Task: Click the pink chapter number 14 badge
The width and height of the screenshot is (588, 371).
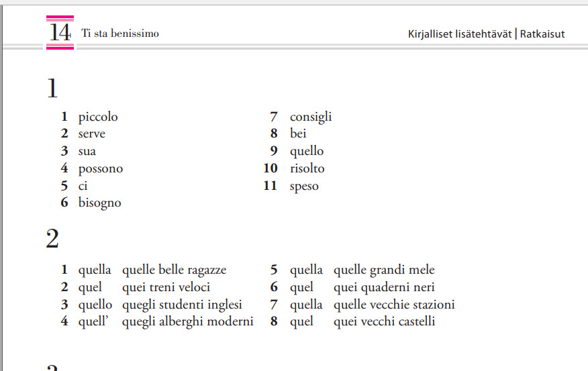Action: coord(60,33)
